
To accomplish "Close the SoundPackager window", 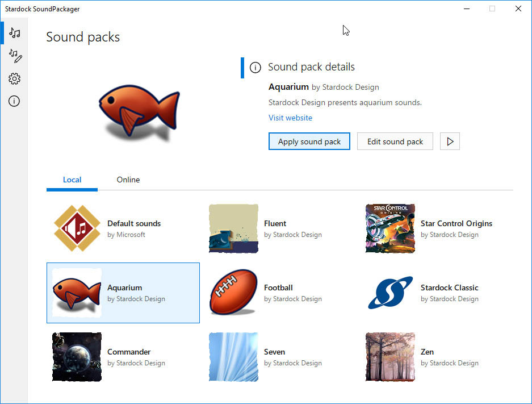I will click(x=518, y=9).
